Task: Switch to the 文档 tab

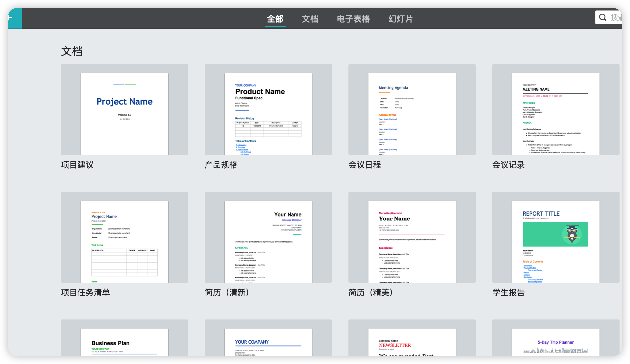Action: [x=310, y=19]
